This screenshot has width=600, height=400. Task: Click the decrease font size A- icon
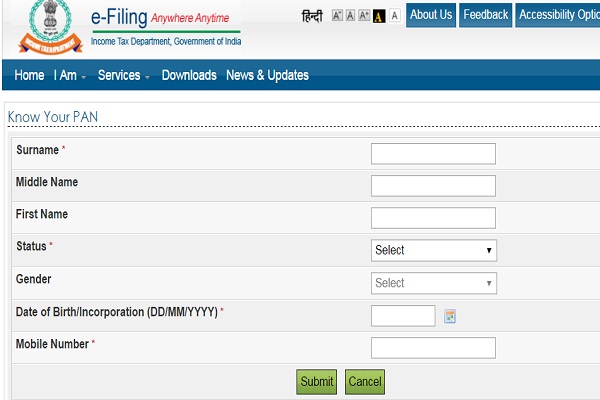pos(336,16)
